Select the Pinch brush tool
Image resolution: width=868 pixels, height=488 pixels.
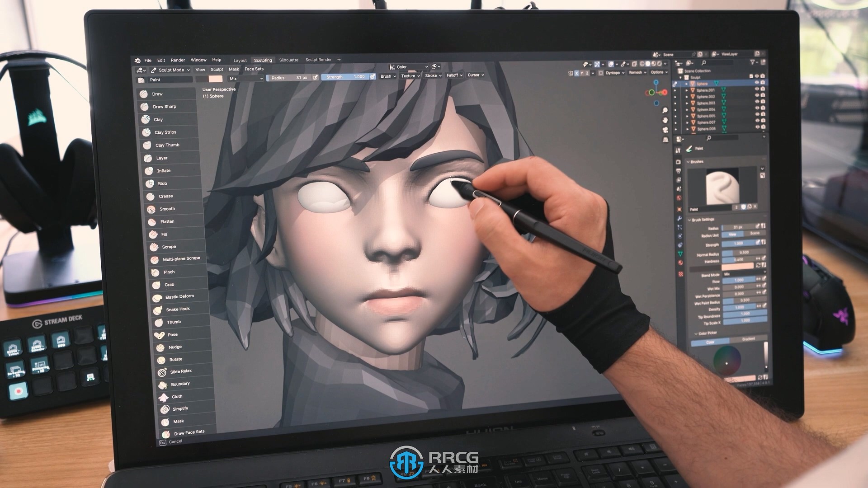click(169, 271)
